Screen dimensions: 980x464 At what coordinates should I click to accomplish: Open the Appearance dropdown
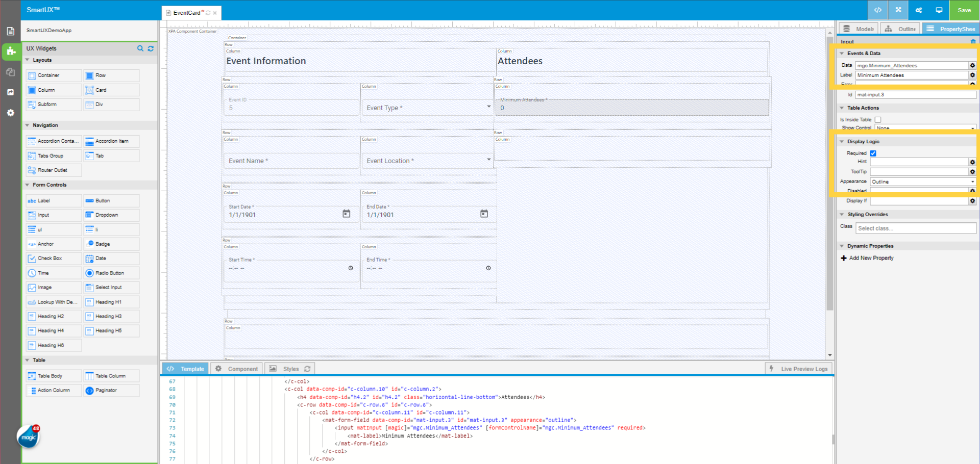coord(923,182)
